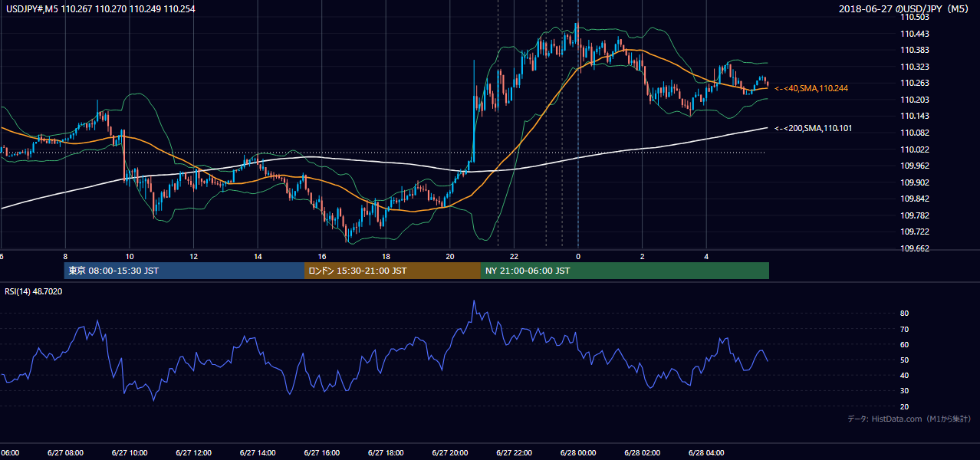Click price axis value 110.263
980x460 pixels.
[x=915, y=83]
